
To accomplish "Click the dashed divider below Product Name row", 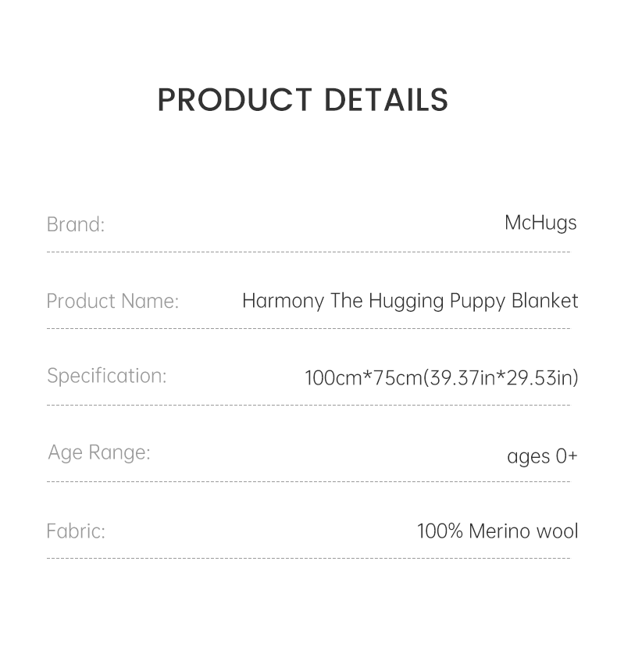I will pos(308,329).
